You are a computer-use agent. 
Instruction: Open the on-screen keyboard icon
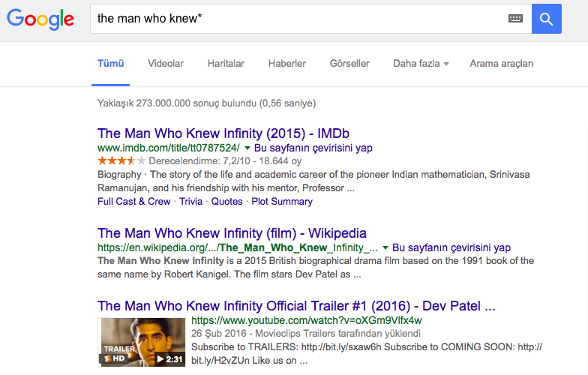(516, 18)
